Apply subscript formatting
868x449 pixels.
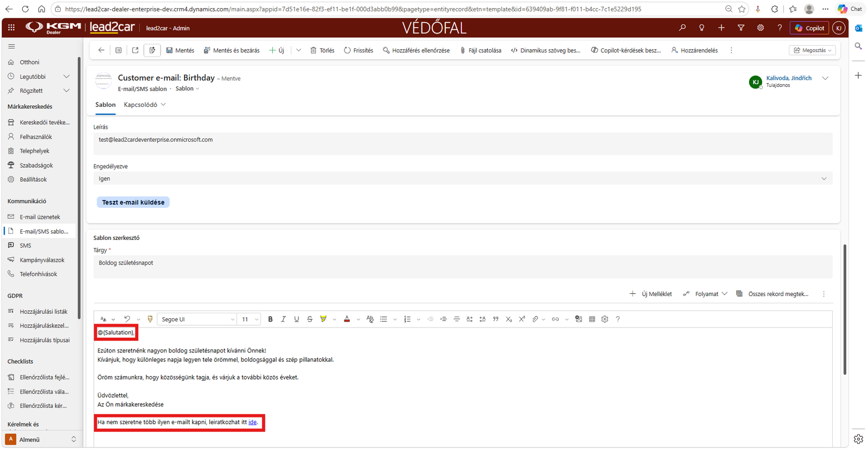pyautogui.click(x=509, y=319)
